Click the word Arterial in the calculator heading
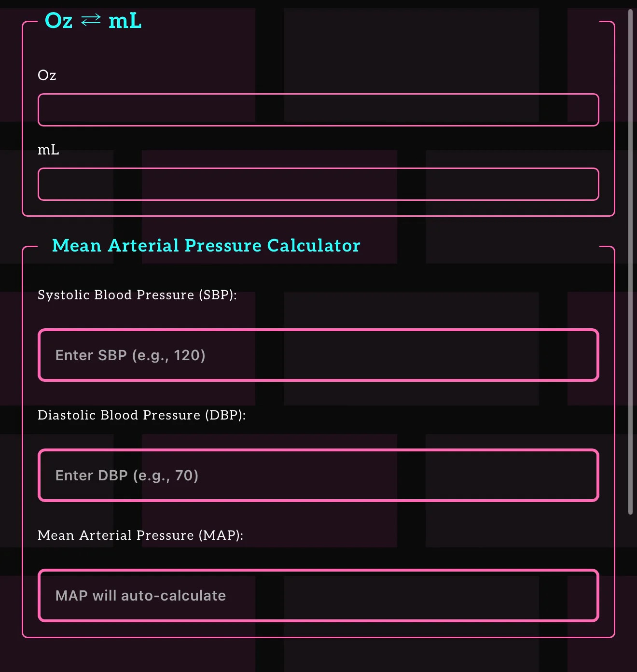This screenshot has width=637, height=672. (x=144, y=246)
